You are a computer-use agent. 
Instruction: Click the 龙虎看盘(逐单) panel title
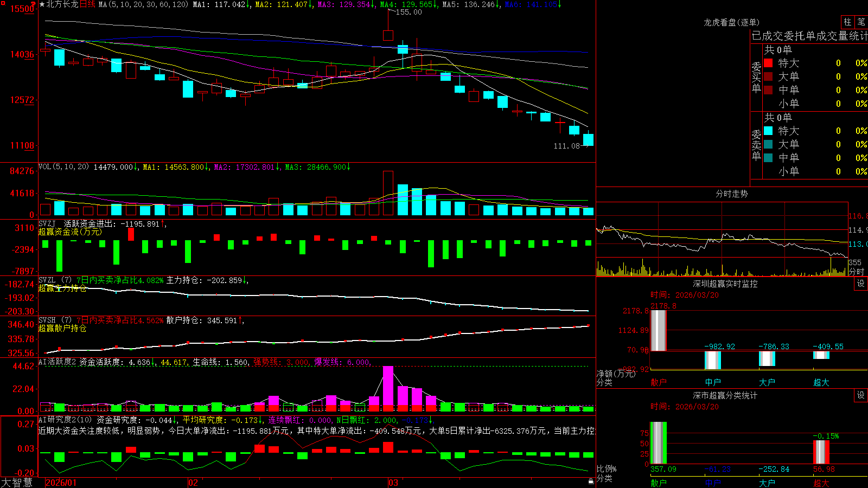[732, 22]
